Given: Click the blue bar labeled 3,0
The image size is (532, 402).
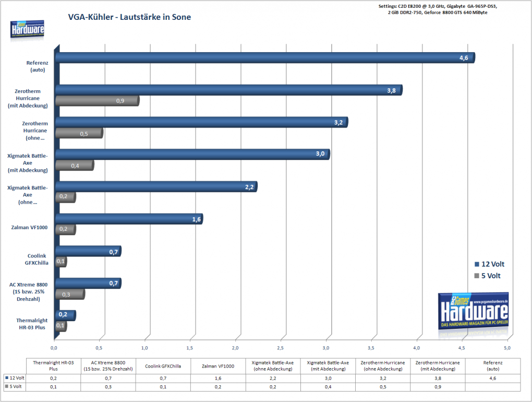Looking at the screenshot, I should (192, 155).
